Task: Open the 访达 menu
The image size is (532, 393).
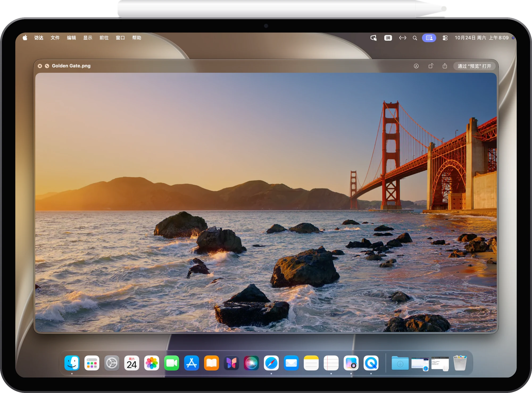Action: coord(39,38)
